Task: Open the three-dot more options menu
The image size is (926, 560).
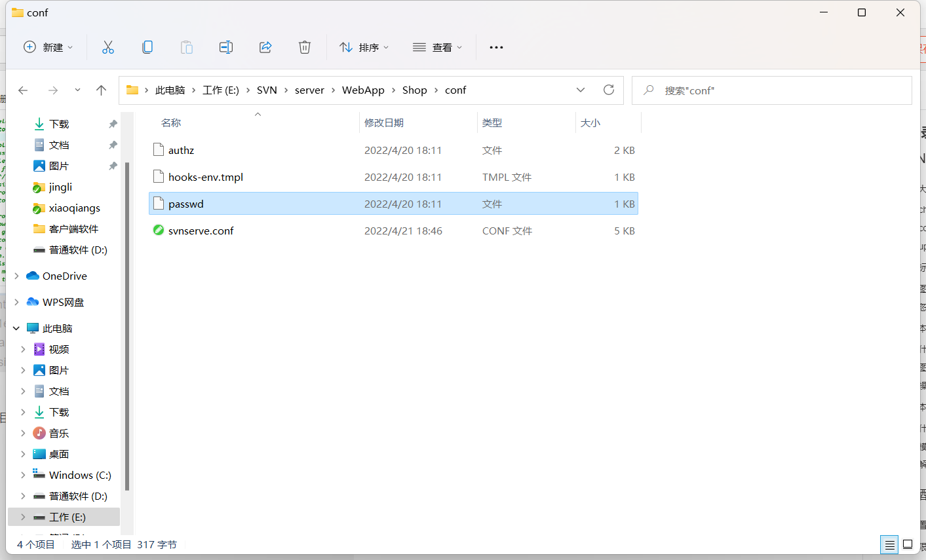Action: [496, 47]
